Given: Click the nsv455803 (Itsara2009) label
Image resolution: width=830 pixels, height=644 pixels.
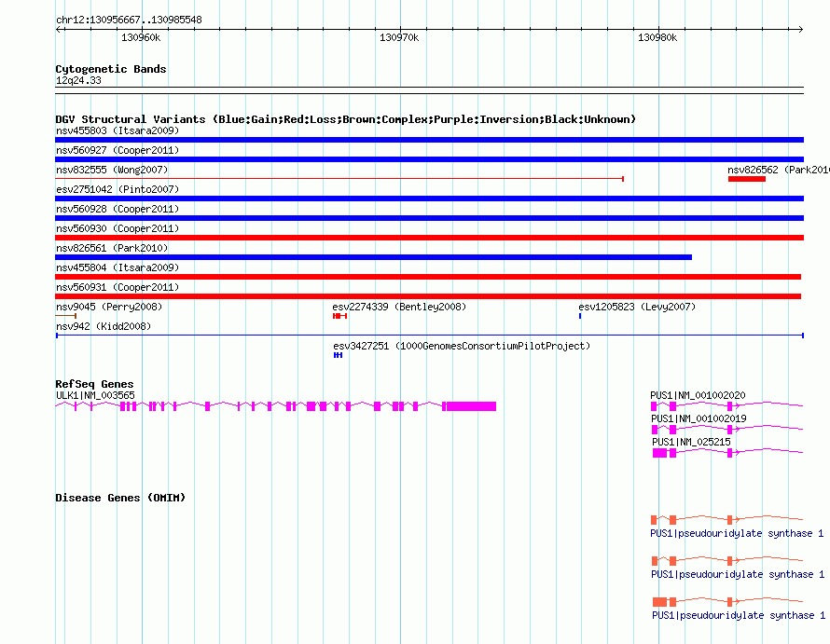Looking at the screenshot, I should coord(118,130).
